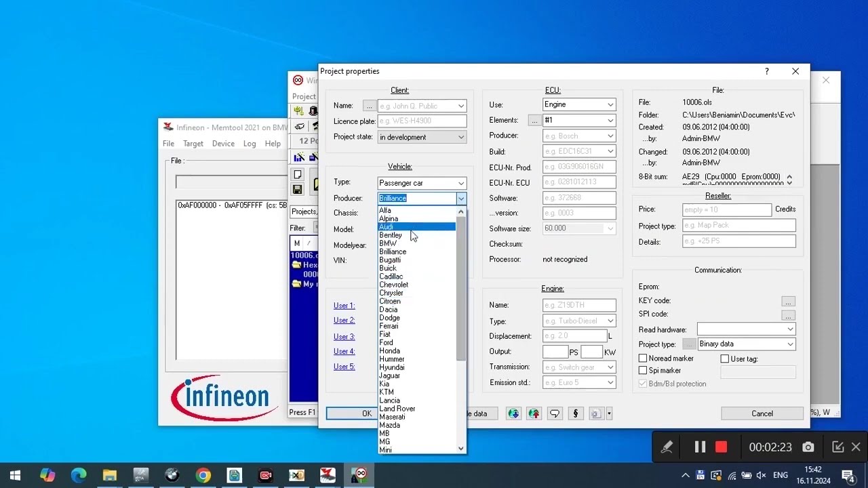Image resolution: width=868 pixels, height=488 pixels.
Task: Open the Help menu in Memtool
Action: click(x=273, y=144)
